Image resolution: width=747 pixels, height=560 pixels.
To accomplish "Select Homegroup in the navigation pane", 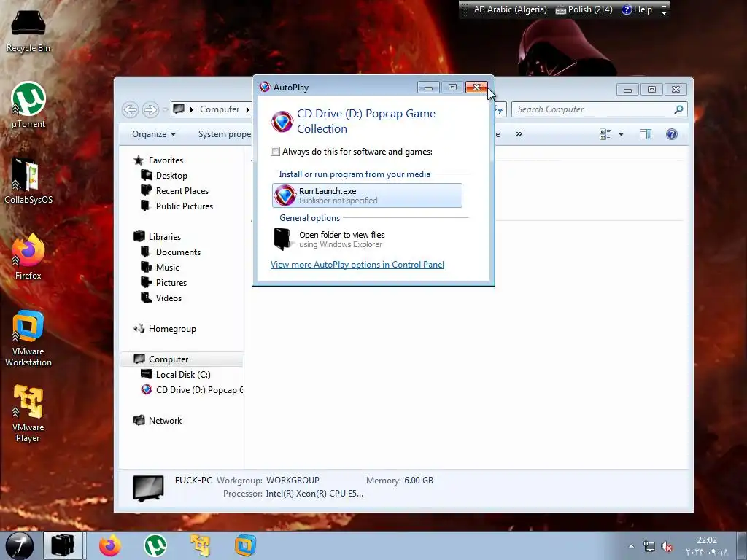I will click(x=172, y=329).
